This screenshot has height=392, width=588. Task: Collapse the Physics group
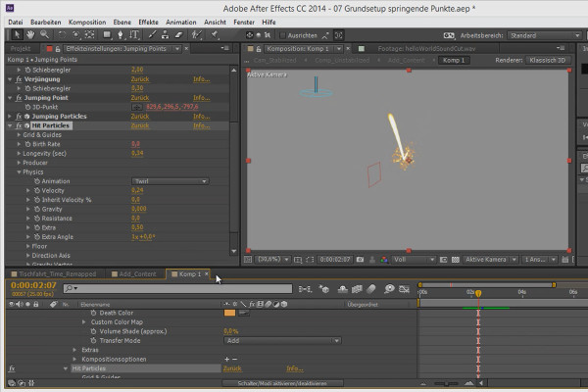coord(19,171)
